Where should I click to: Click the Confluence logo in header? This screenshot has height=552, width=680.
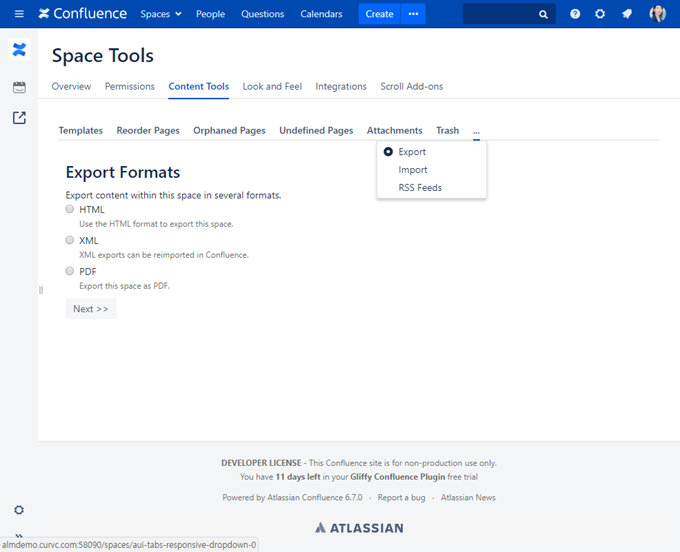83,14
